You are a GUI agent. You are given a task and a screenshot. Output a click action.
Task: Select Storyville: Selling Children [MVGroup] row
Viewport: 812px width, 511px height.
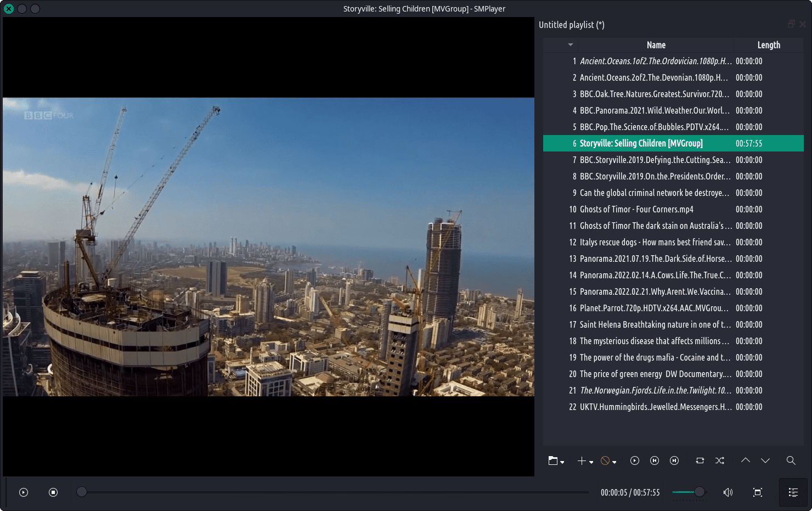point(673,143)
